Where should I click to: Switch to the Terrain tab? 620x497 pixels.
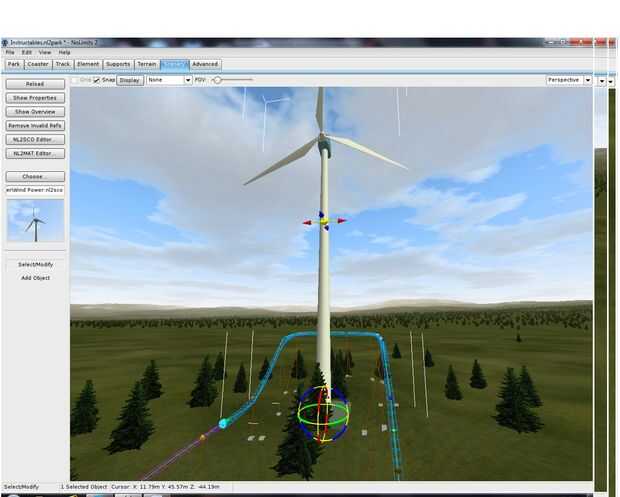tap(147, 64)
